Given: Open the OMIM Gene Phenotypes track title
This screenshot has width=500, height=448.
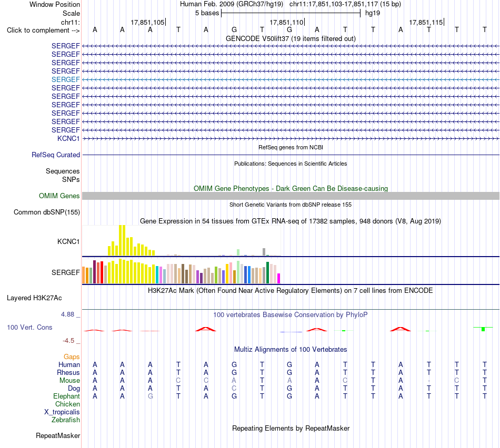Looking at the screenshot, I should (x=291, y=188).
